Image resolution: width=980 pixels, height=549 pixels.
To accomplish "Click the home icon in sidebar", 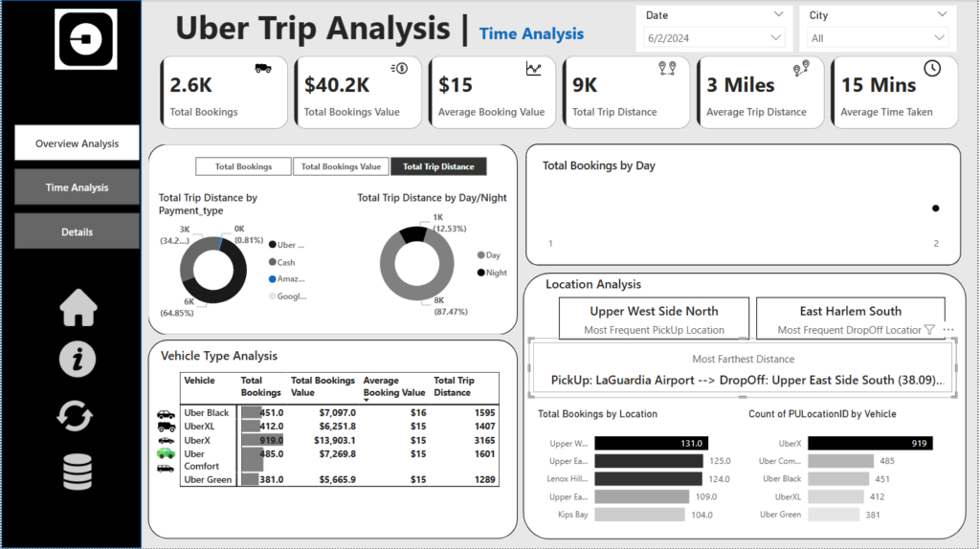I will tap(78, 308).
